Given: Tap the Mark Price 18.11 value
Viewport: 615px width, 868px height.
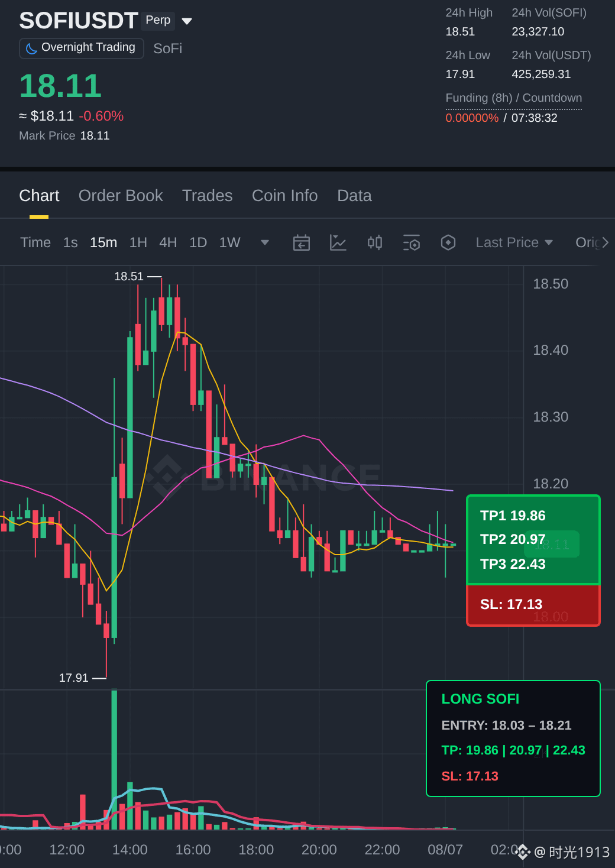Looking at the screenshot, I should click(x=95, y=136).
